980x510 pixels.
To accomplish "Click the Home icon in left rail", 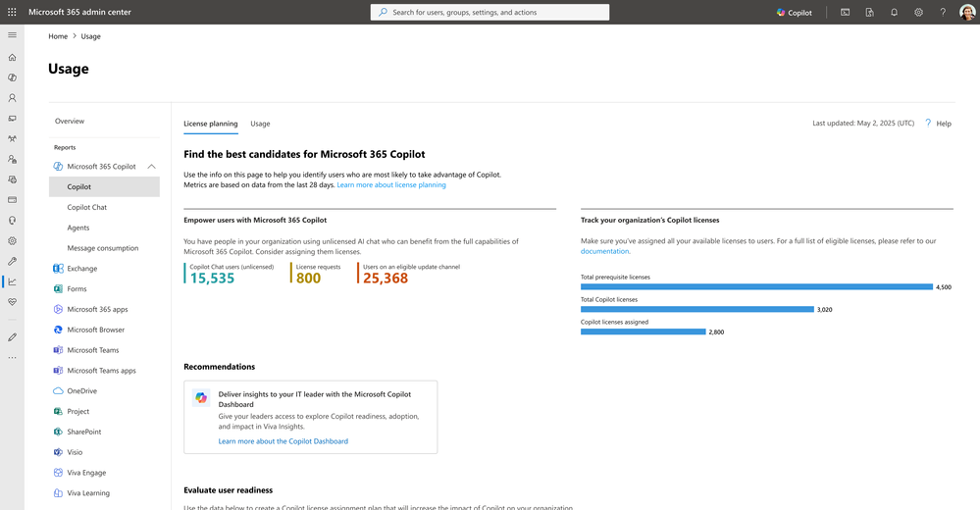I will click(x=12, y=57).
